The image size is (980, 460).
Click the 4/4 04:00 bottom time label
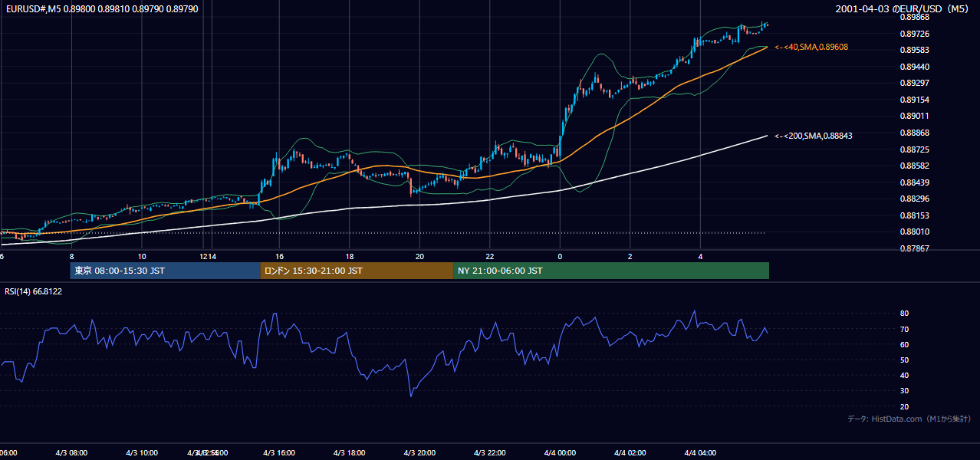tap(700, 452)
